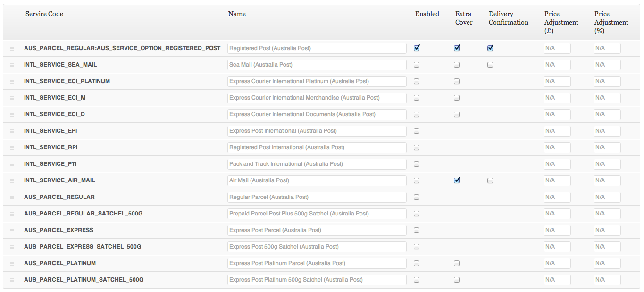Click the Express Post 500g Satchel name field
Image resolution: width=644 pixels, height=292 pixels.
pos(317,247)
